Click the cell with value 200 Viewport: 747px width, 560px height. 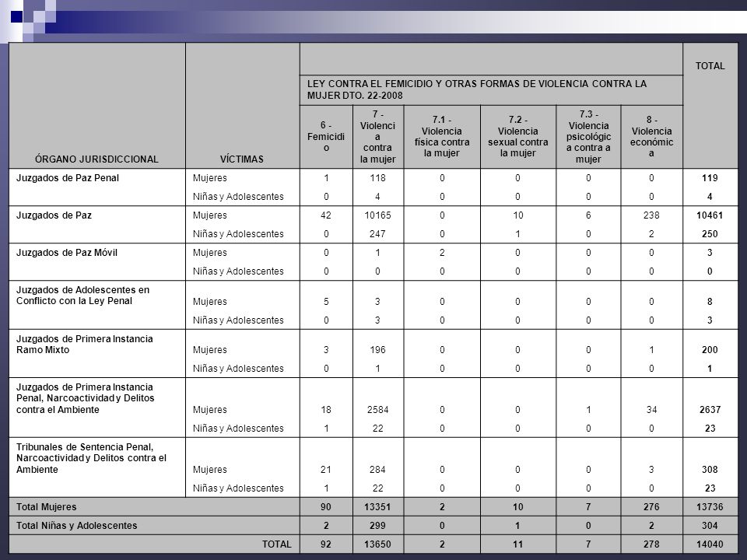point(710,350)
